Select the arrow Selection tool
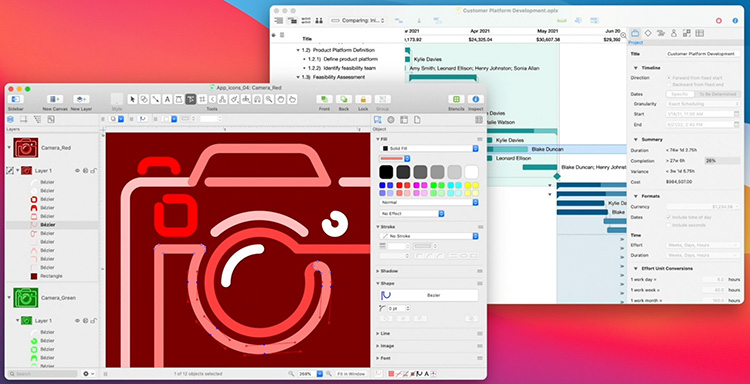The width and height of the screenshot is (750, 384). 132,99
